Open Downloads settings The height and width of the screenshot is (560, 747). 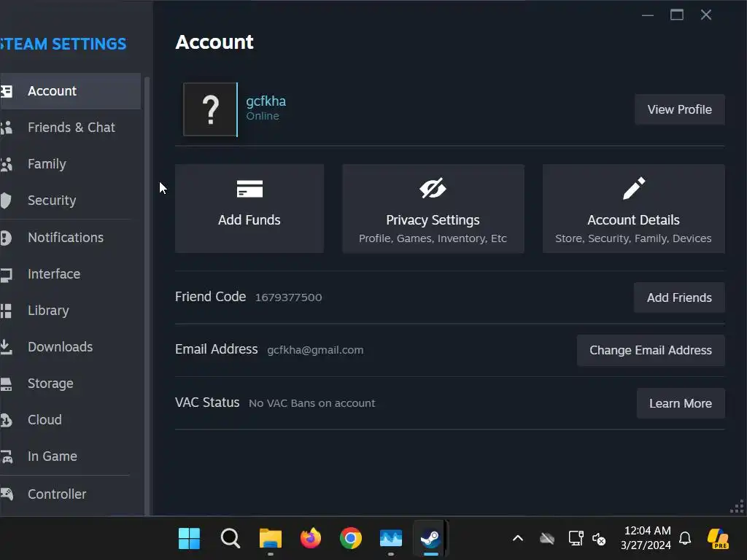click(x=71, y=346)
